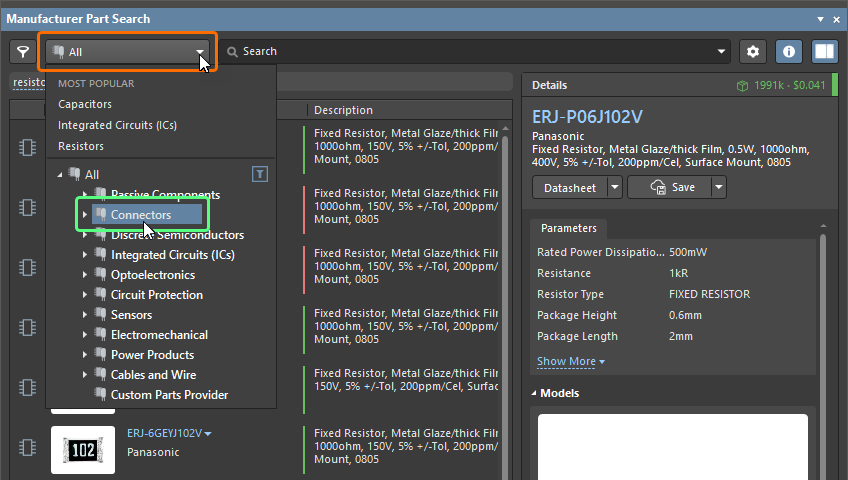Expand the Passive Components node

pos(84,194)
